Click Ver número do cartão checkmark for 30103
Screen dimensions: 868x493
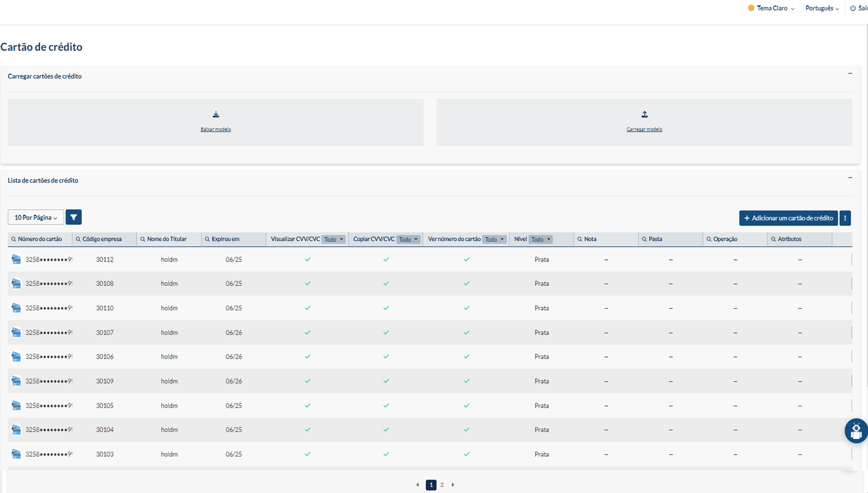click(x=467, y=454)
